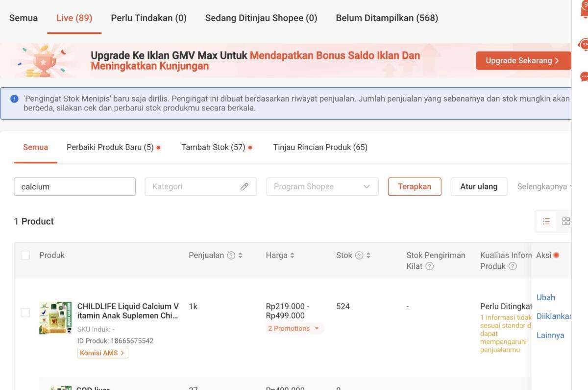Sort by Stok using arrow icon
This screenshot has height=390, width=588.
pos(368,255)
